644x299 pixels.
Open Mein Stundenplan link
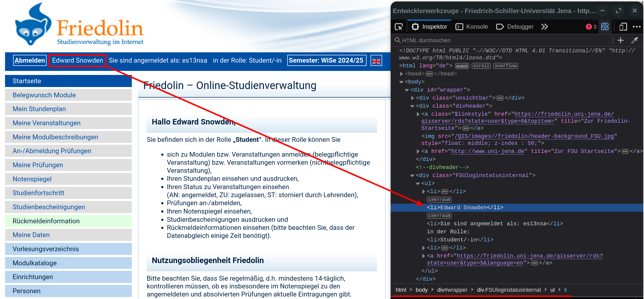(68, 109)
